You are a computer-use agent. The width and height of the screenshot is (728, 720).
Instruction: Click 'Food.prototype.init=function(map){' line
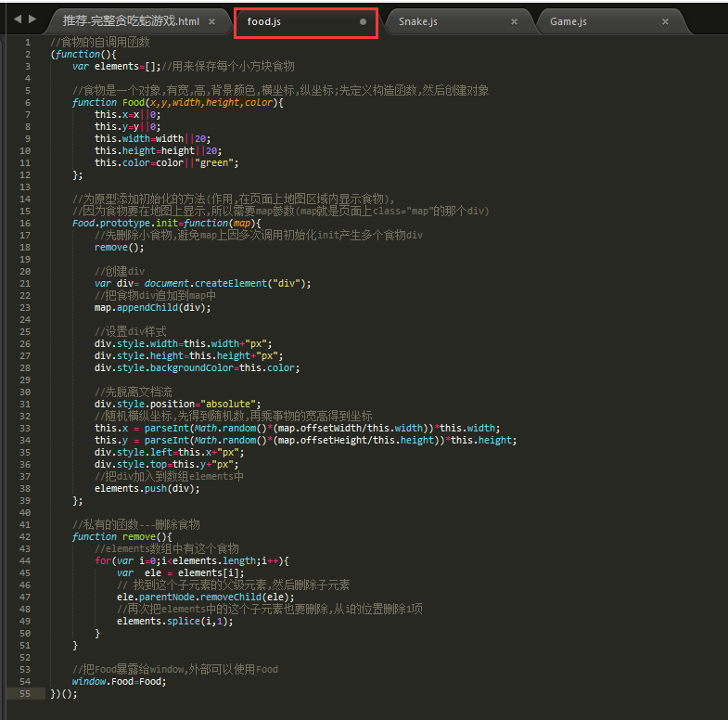167,223
